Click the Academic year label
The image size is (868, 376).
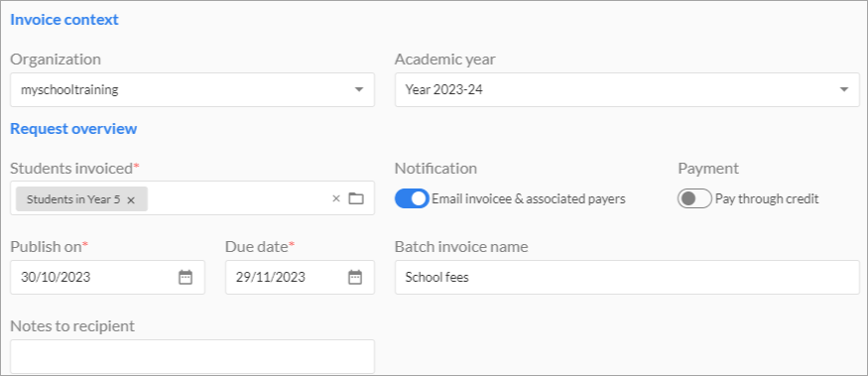(445, 60)
